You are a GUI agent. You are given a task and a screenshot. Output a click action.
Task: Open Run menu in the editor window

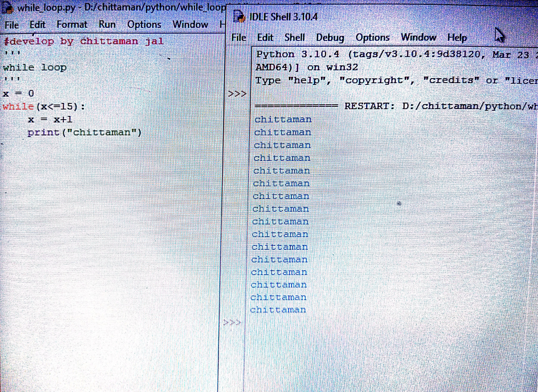click(107, 24)
